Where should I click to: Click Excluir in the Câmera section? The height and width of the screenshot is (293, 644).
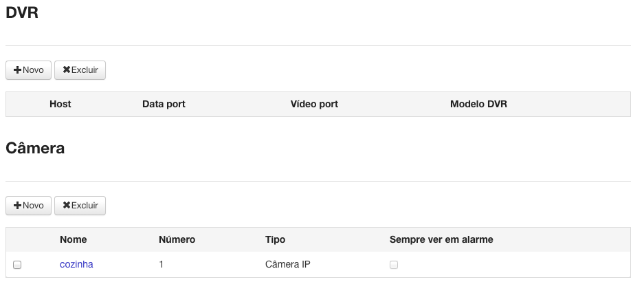tap(80, 206)
